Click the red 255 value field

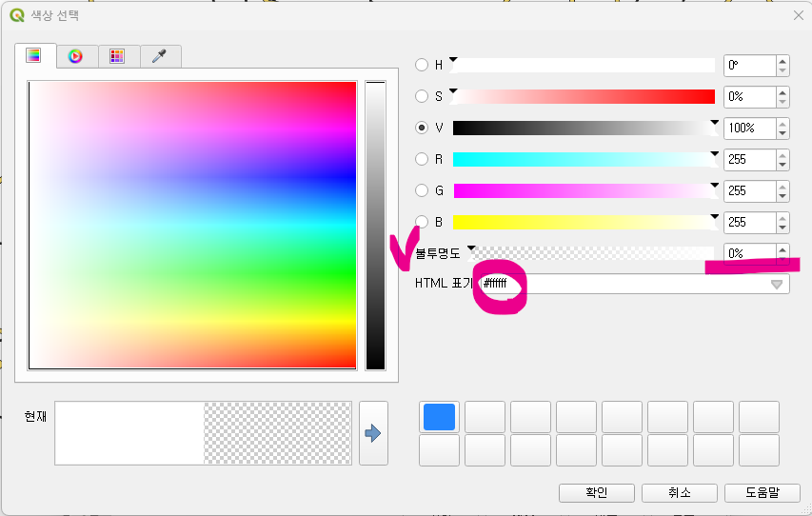click(750, 160)
